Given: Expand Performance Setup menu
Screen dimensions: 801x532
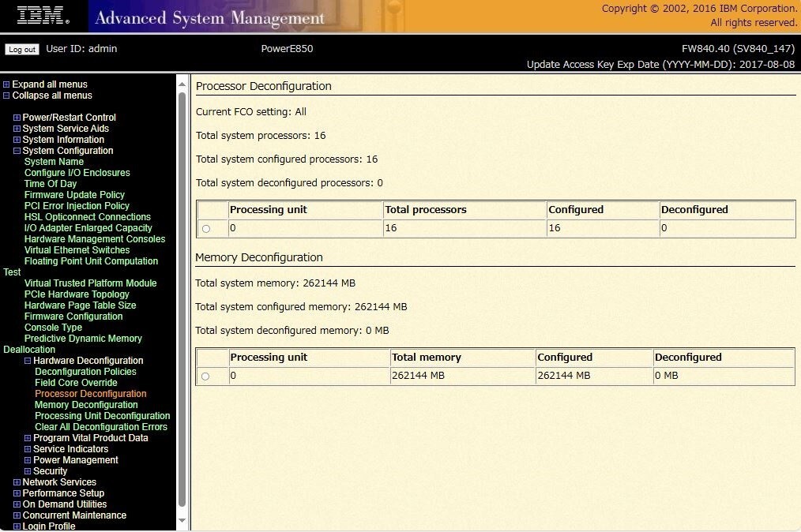Looking at the screenshot, I should pos(17,493).
